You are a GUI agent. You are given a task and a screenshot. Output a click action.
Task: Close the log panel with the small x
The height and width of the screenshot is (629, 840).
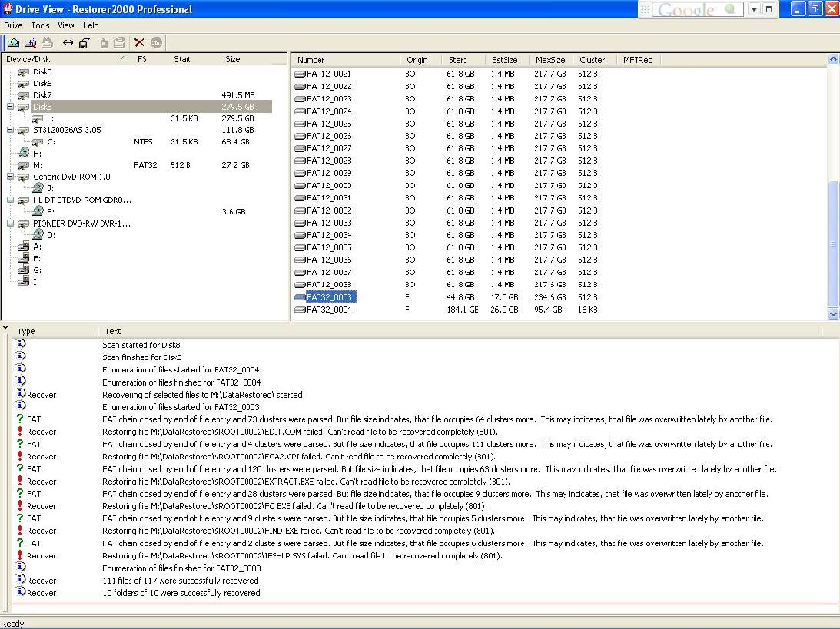pos(5,328)
